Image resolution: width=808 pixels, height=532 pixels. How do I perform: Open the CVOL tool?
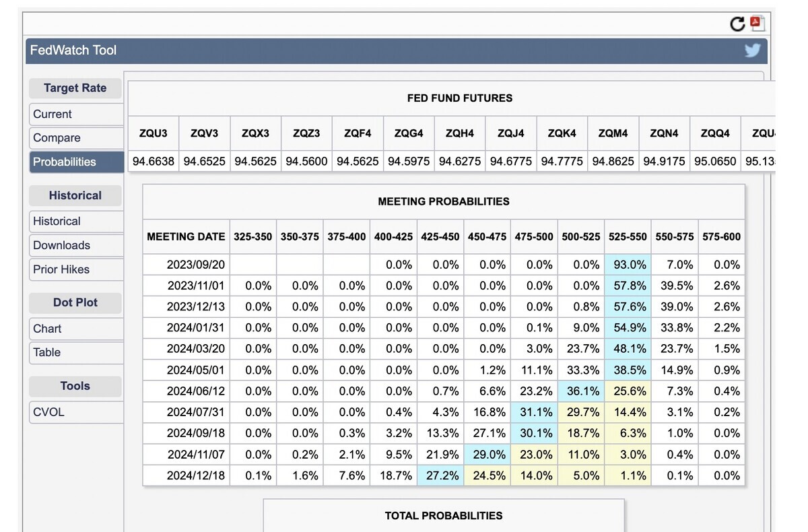pyautogui.click(x=77, y=412)
